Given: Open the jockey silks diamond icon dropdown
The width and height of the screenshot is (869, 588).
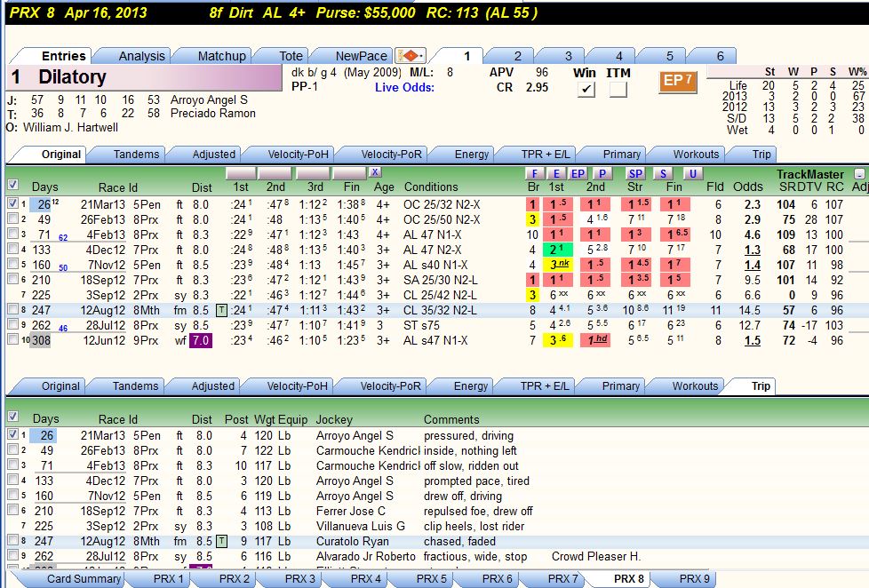Looking at the screenshot, I should (x=411, y=56).
